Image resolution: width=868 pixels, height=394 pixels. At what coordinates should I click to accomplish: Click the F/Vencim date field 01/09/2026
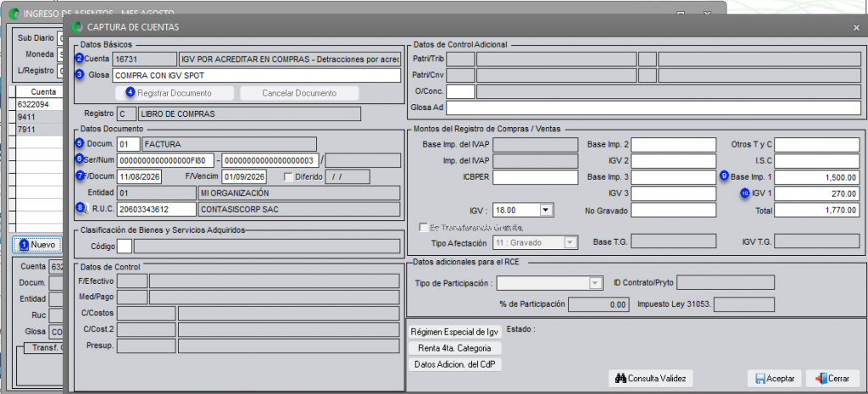pyautogui.click(x=244, y=177)
